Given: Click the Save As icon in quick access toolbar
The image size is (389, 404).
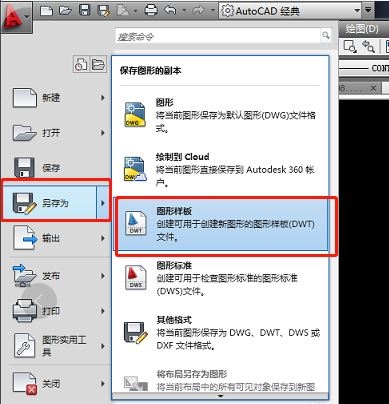Looking at the screenshot, I should click(104, 11).
